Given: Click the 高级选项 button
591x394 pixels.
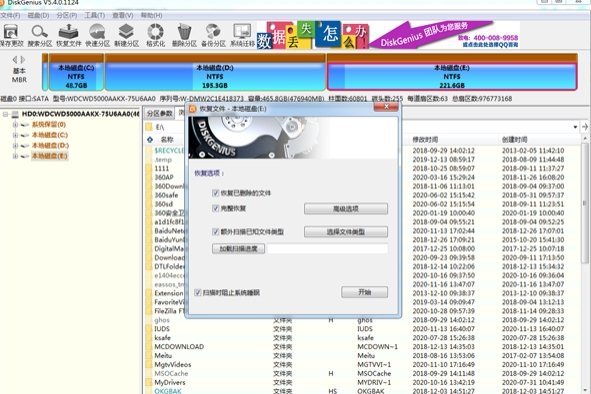Looking at the screenshot, I should click(346, 209).
